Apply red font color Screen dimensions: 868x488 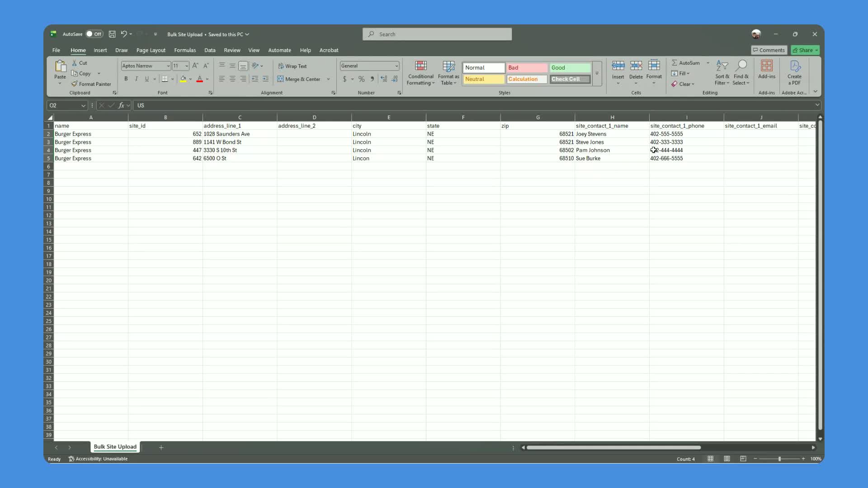coord(199,79)
